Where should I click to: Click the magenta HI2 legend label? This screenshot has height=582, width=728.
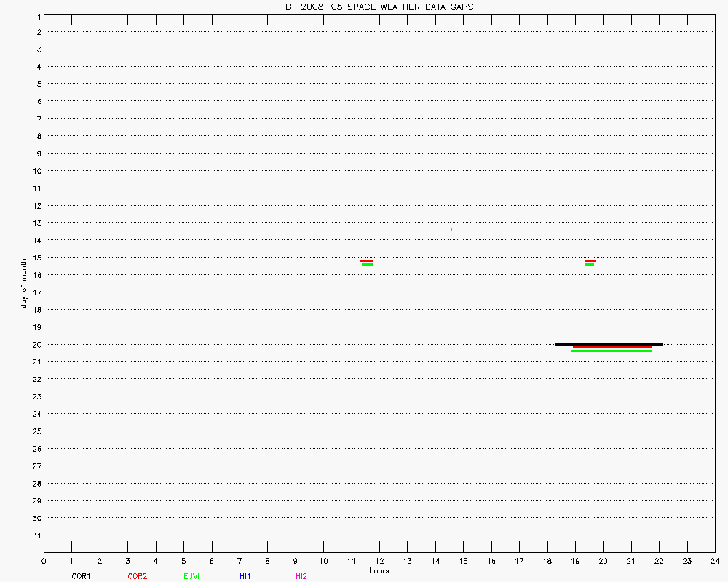pyautogui.click(x=301, y=576)
